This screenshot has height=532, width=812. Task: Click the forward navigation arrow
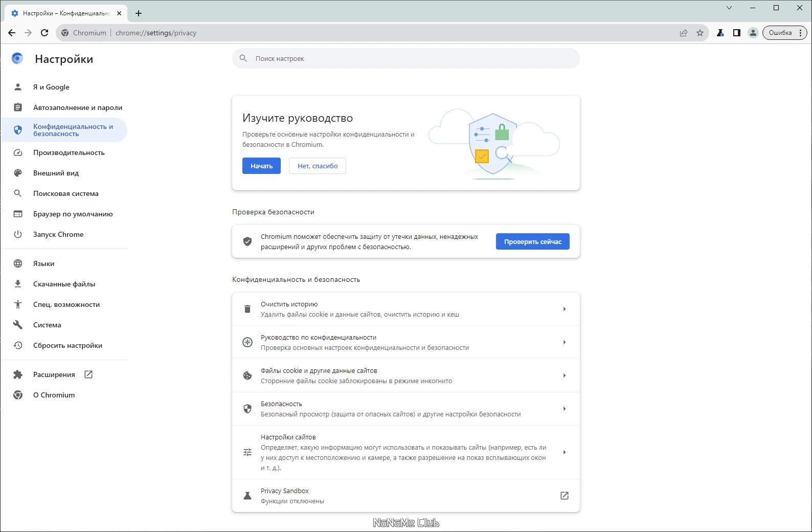click(28, 33)
